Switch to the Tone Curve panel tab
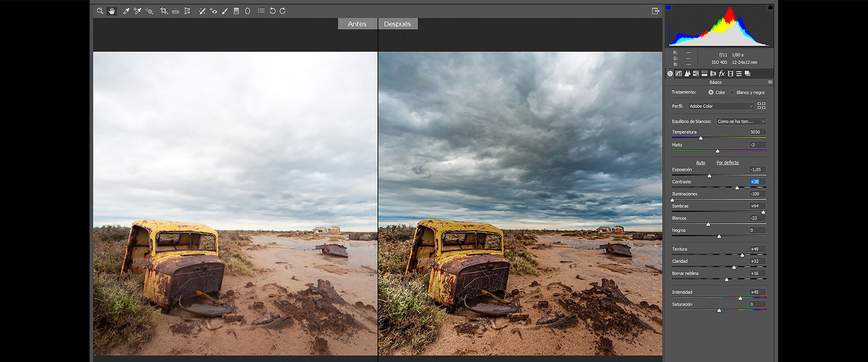 tap(679, 73)
